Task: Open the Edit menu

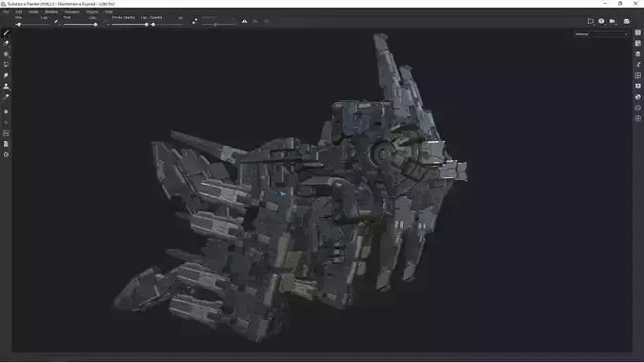Action: click(x=19, y=12)
